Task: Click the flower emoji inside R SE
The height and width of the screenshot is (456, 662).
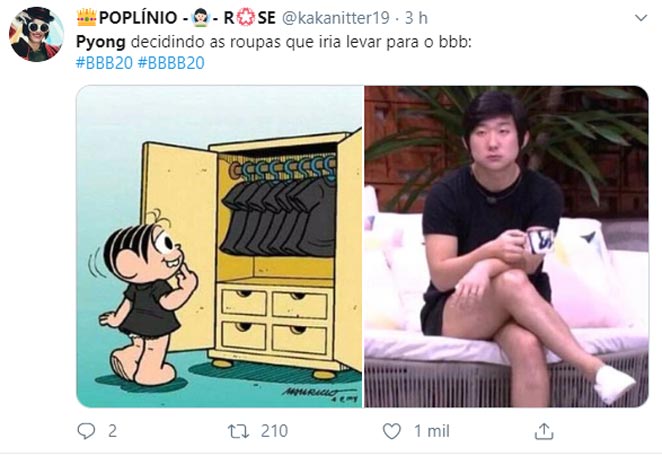Action: pyautogui.click(x=245, y=18)
